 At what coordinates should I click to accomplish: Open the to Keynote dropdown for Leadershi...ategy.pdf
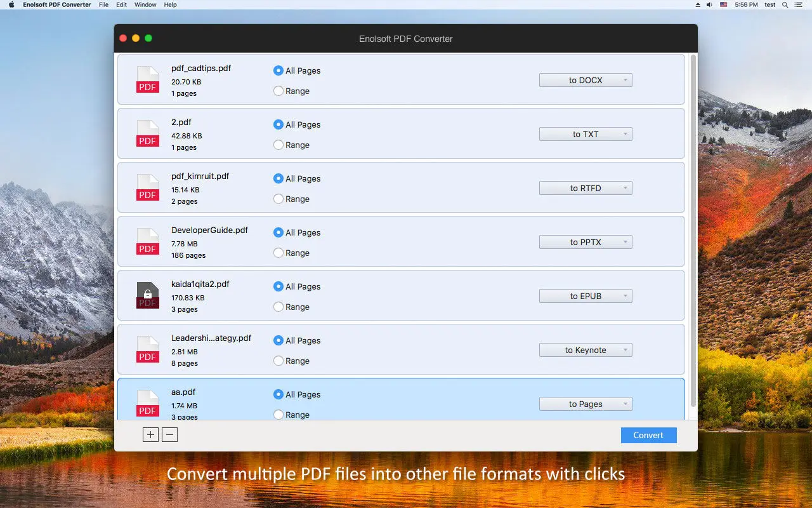(585, 349)
